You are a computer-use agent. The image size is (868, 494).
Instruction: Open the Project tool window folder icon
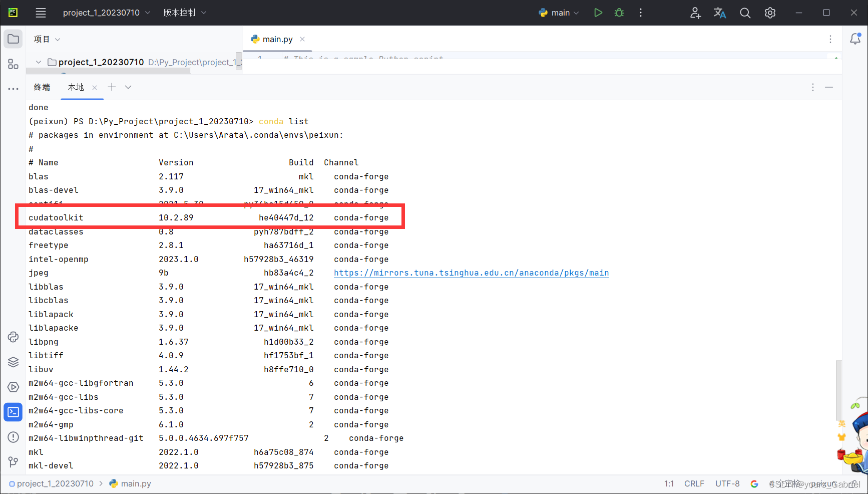14,39
